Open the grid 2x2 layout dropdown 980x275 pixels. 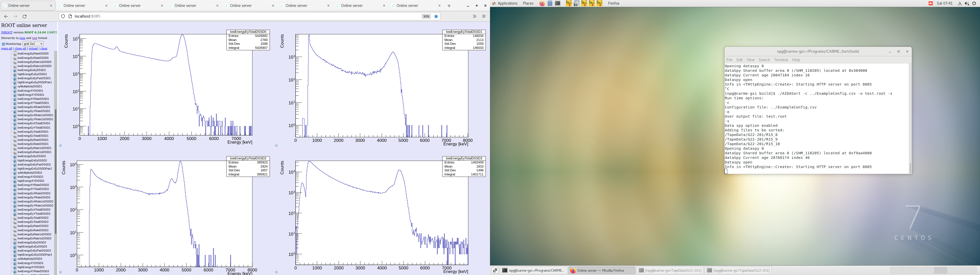pyautogui.click(x=33, y=44)
